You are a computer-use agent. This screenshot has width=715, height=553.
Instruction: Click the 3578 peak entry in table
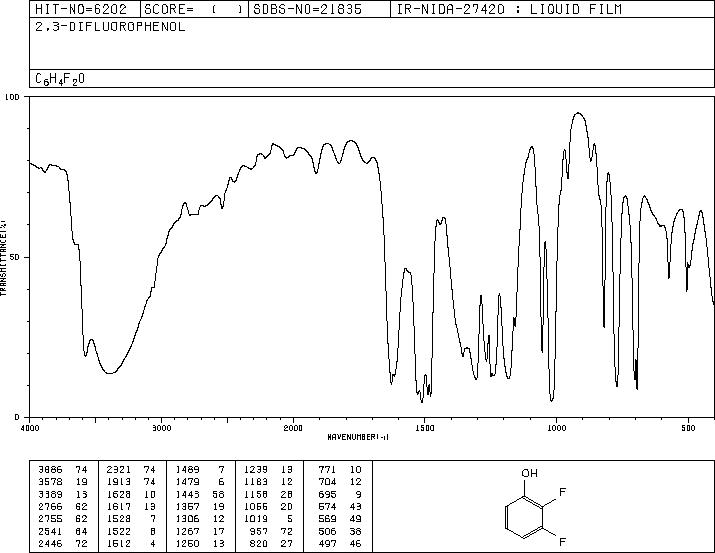[x=63, y=482]
